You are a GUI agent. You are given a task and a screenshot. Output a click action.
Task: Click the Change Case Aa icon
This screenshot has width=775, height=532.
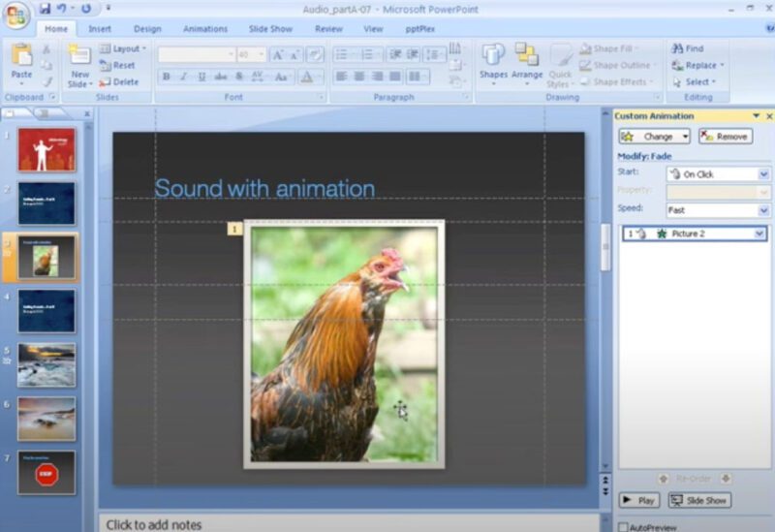click(282, 77)
